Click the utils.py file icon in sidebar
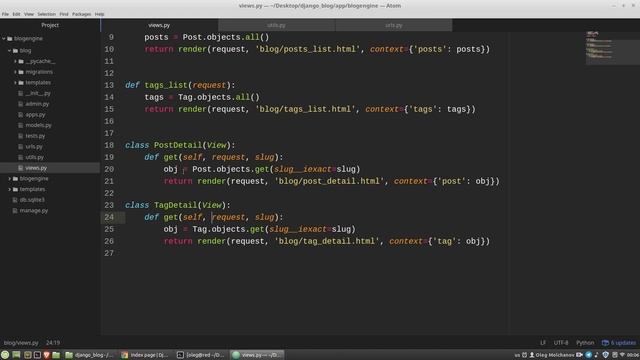The image size is (640, 360). [20, 157]
